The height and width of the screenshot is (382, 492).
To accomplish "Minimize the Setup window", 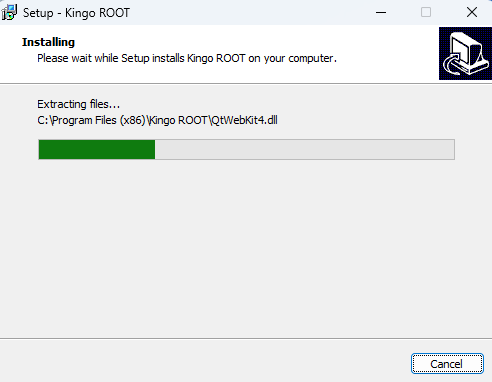I will click(x=381, y=12).
